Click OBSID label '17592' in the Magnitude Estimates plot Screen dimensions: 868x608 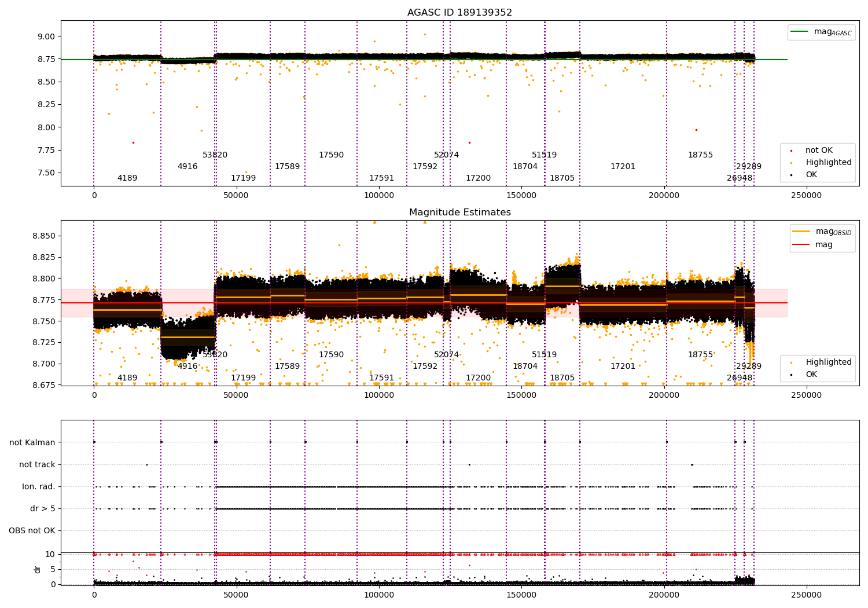tap(425, 367)
